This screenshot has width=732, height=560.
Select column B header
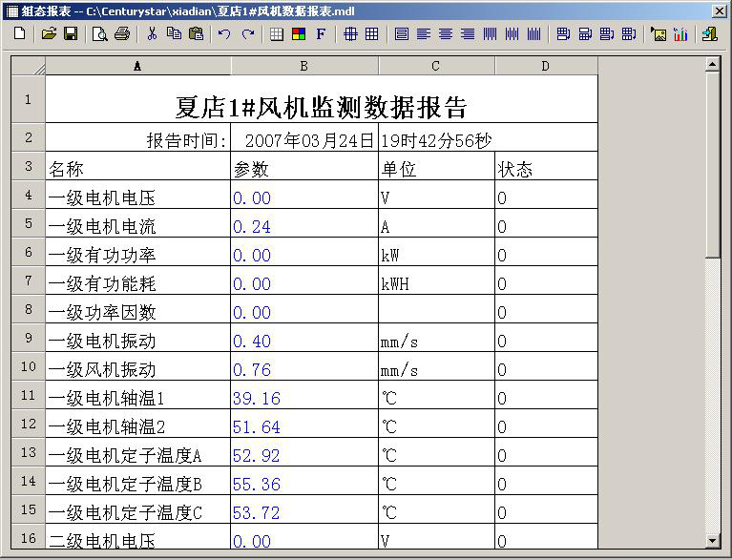click(x=303, y=66)
